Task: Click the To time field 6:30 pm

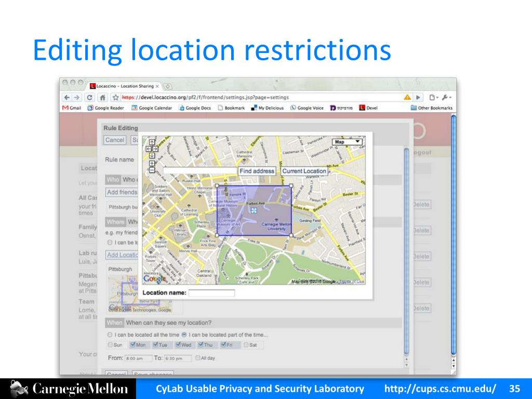Action: [178, 358]
